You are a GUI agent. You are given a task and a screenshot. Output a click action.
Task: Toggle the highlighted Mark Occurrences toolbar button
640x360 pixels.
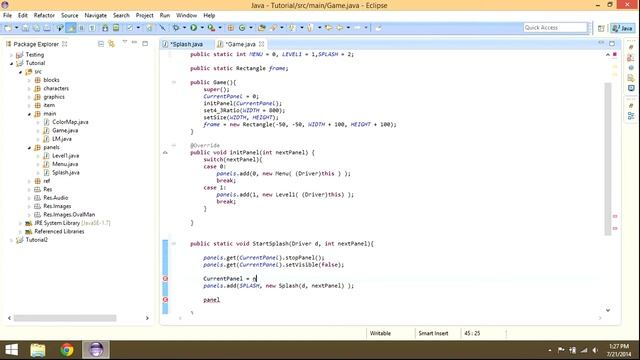tap(71, 28)
